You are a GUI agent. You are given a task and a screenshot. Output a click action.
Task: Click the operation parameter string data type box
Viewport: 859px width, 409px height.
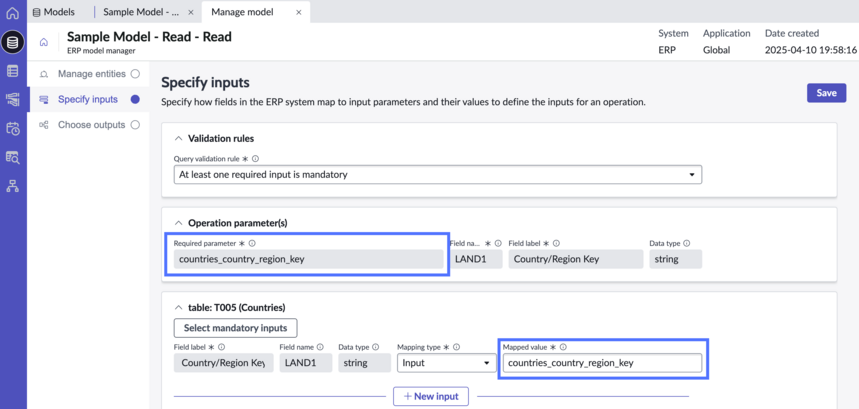[675, 259]
